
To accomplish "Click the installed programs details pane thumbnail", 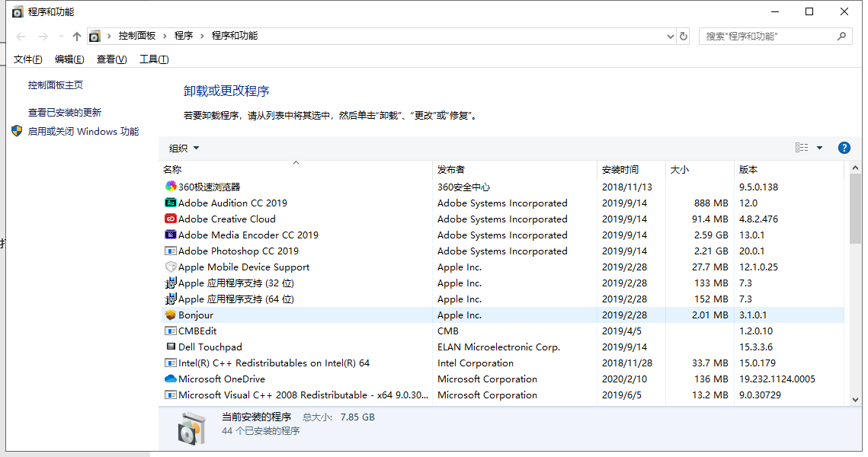I will (192, 428).
